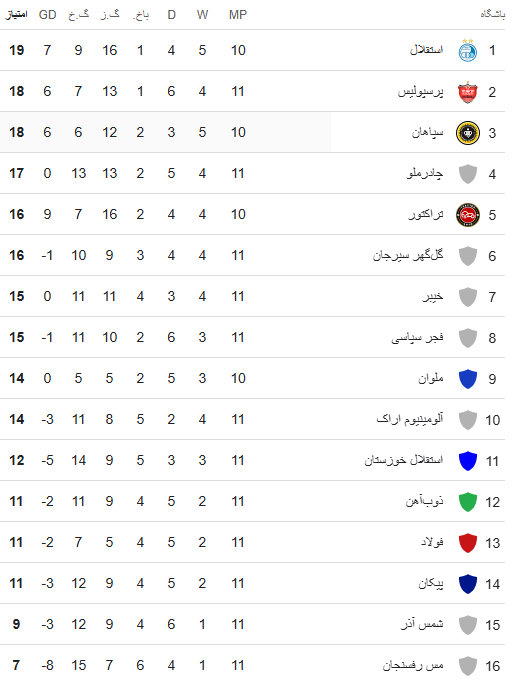Click the Tractor club round red logo
Image resolution: width=512 pixels, height=684 pixels.
tap(468, 215)
